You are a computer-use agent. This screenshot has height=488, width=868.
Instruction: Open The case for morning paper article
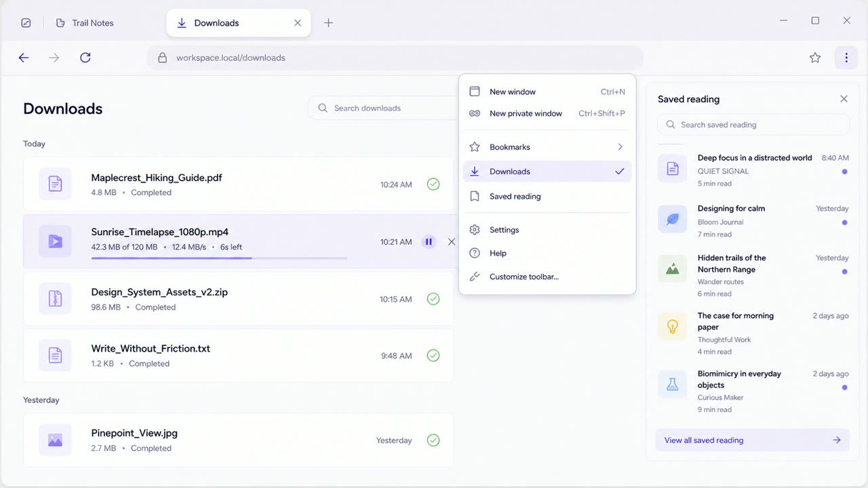click(x=736, y=321)
